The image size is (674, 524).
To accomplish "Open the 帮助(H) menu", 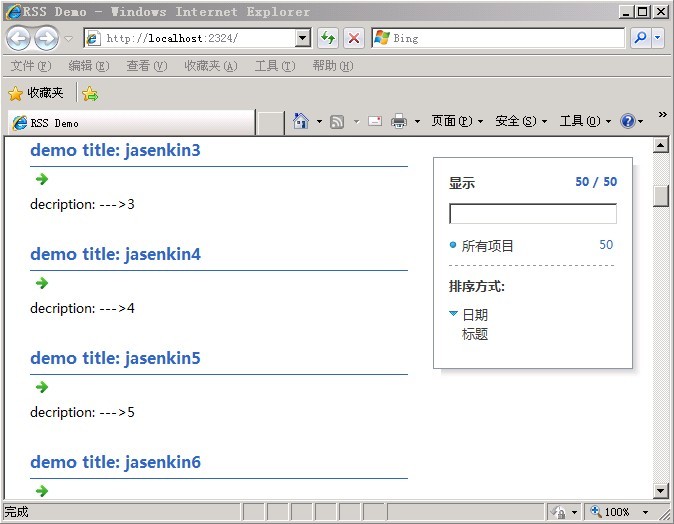I will (333, 66).
